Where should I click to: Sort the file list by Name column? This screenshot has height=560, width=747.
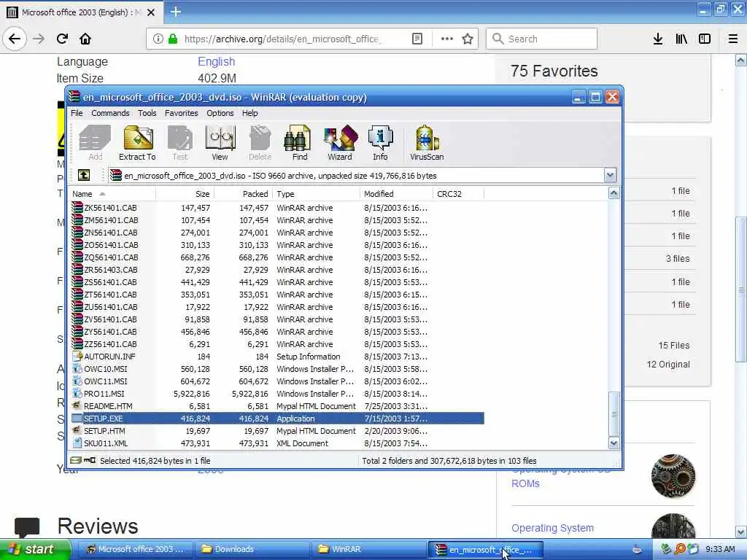tap(112, 194)
